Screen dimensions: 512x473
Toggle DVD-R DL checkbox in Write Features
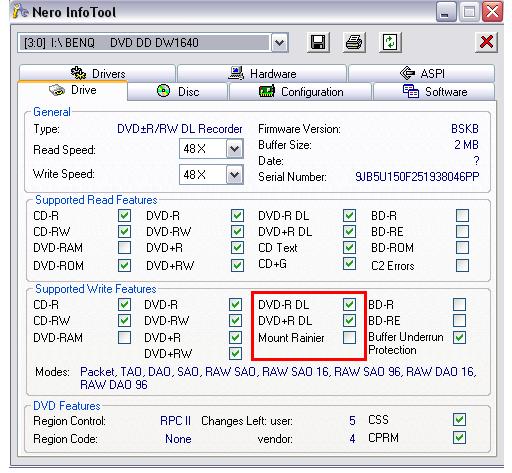(x=349, y=304)
